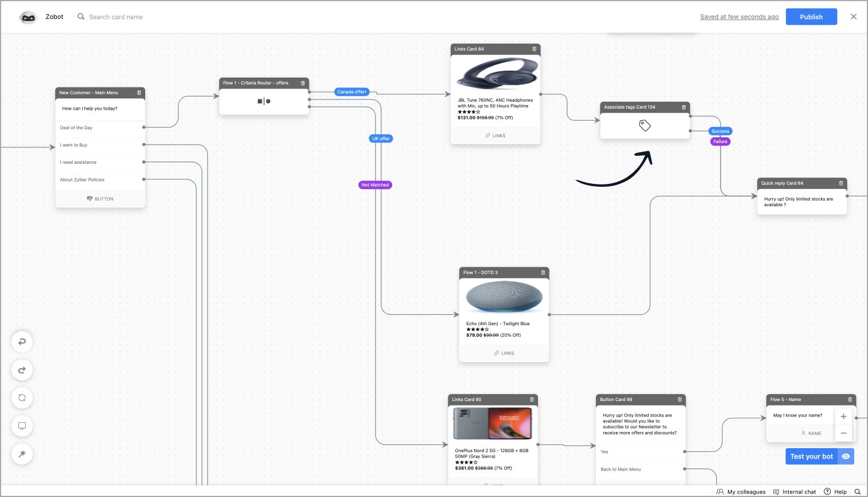
Task: Click the Yes option in Button Card 98
Action: 641,452
